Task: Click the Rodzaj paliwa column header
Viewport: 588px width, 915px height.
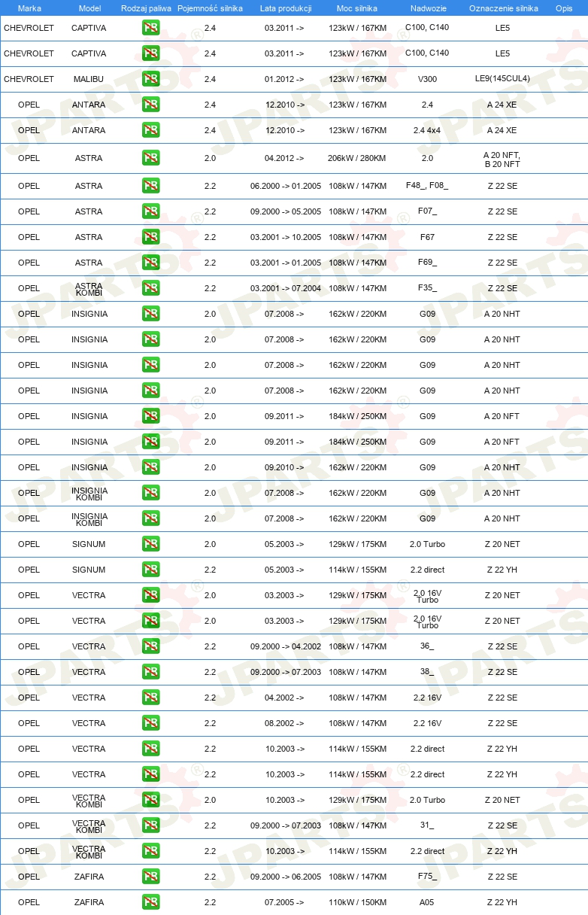Action: pos(147,8)
